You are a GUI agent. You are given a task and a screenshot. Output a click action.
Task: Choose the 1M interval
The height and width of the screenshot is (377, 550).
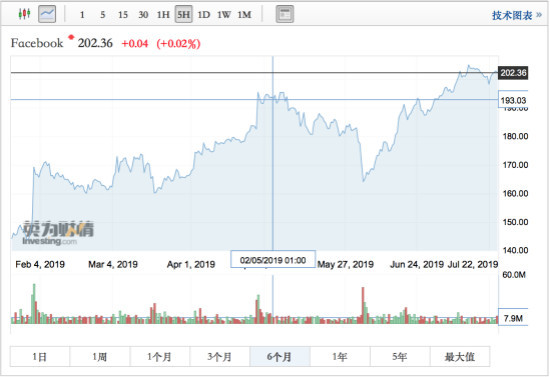244,15
